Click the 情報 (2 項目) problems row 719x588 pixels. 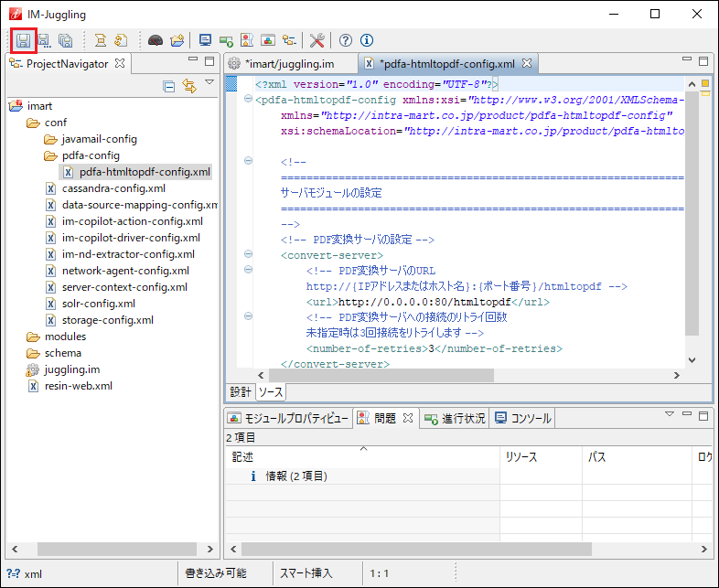point(295,476)
